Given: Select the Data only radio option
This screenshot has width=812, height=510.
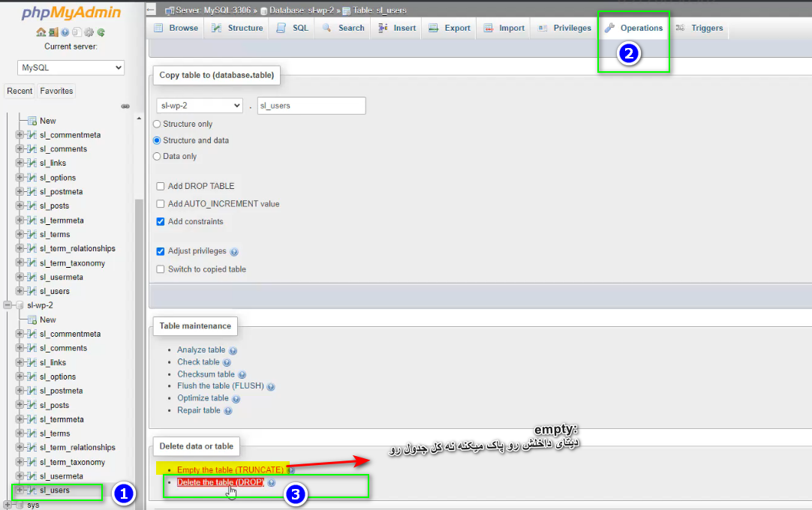Looking at the screenshot, I should click(x=157, y=156).
